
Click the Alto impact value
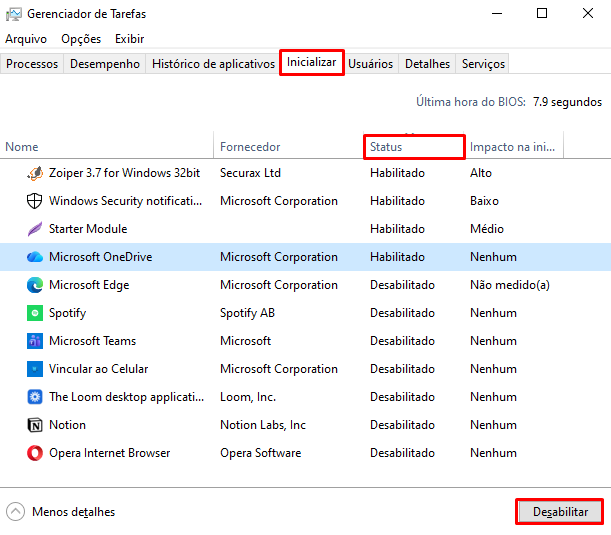pyautogui.click(x=481, y=173)
